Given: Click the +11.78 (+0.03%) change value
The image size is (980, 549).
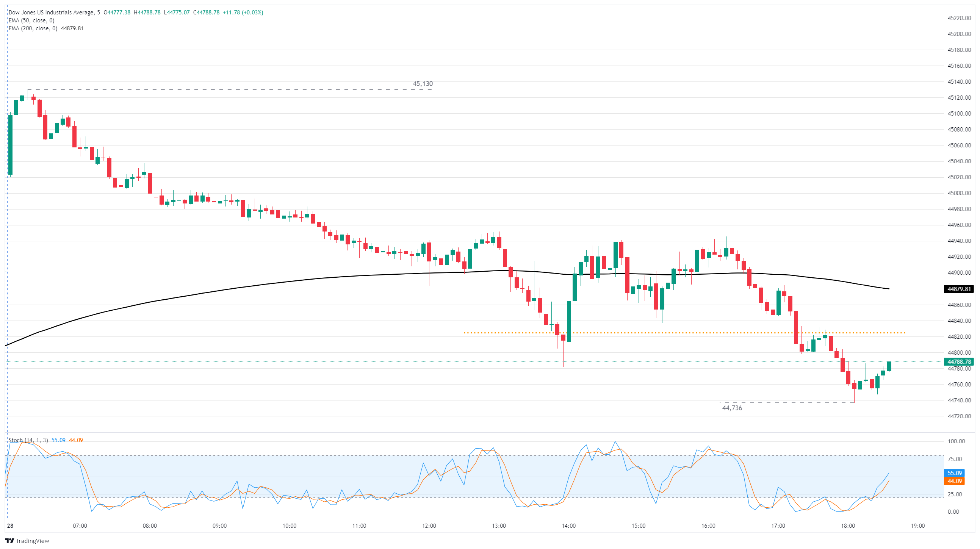Looking at the screenshot, I should (x=243, y=13).
